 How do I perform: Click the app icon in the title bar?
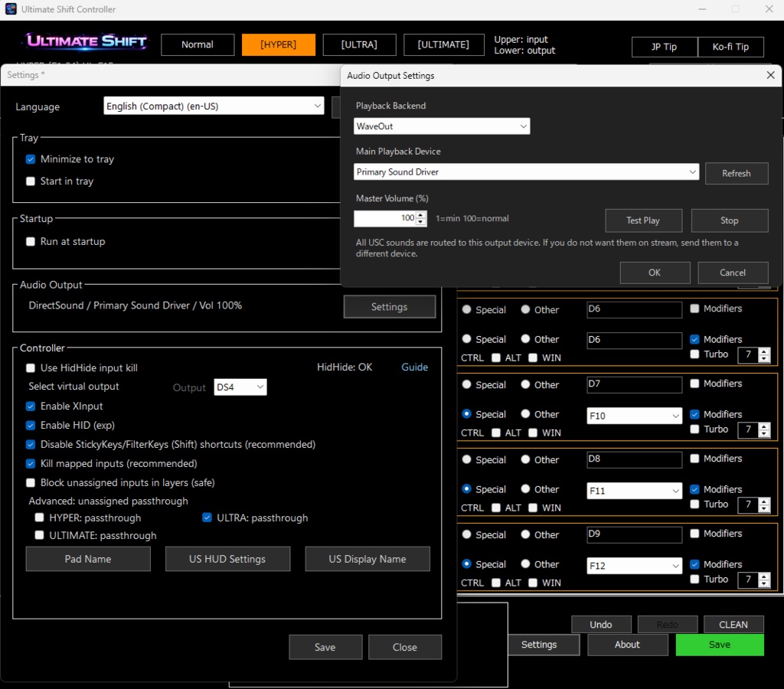click(10, 8)
